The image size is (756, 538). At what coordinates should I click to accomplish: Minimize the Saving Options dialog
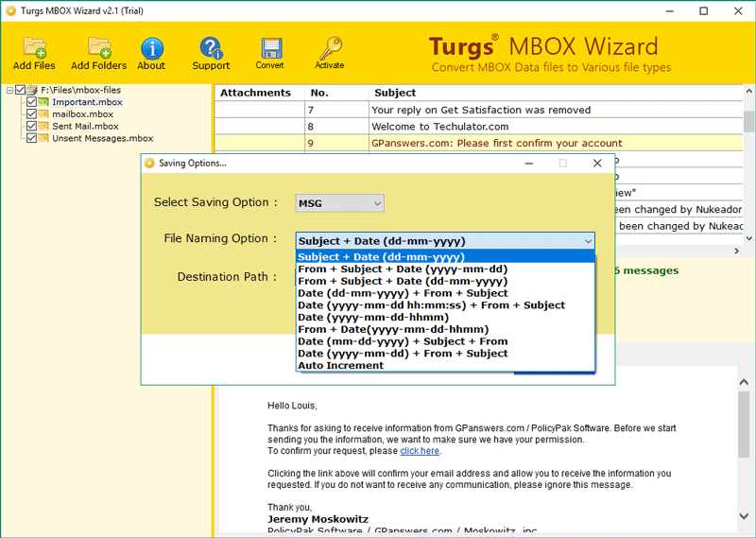point(529,163)
